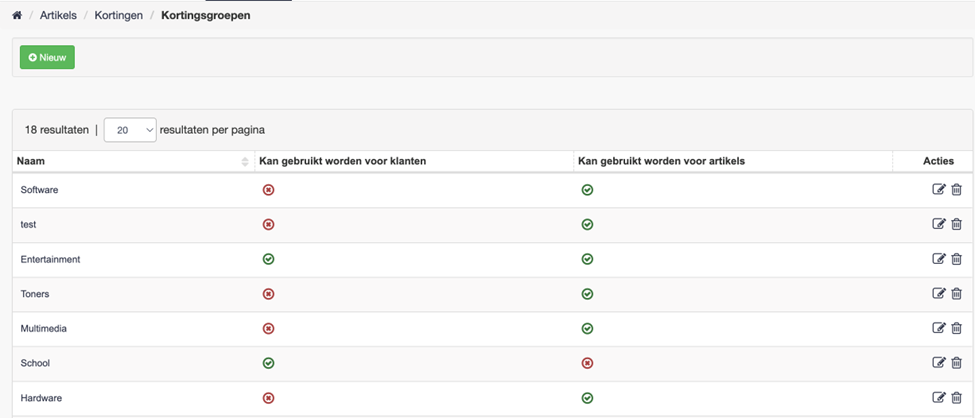Click the 18 resultaten count text
This screenshot has width=975, height=418.
tap(57, 130)
